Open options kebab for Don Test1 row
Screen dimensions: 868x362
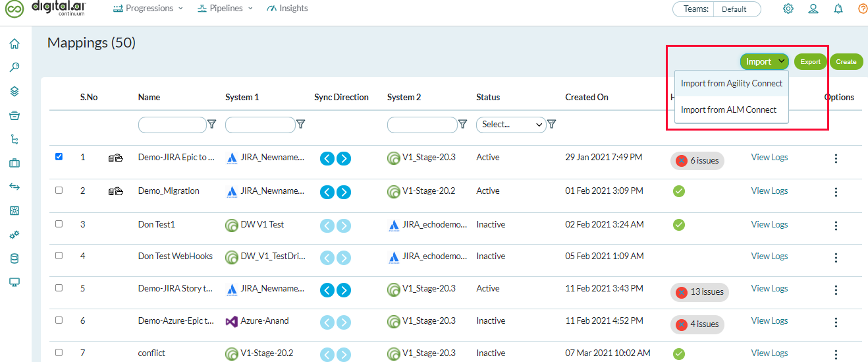tap(836, 226)
